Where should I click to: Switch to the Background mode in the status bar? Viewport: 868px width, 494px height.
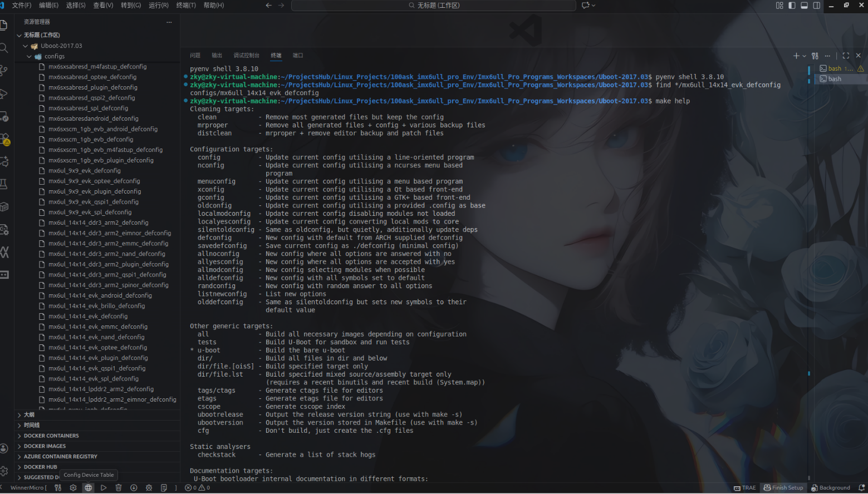point(831,488)
